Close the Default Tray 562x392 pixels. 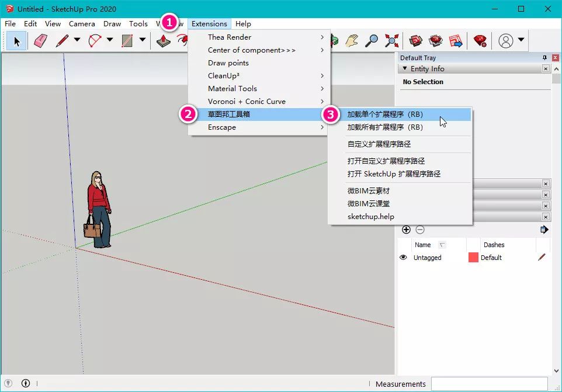(x=555, y=58)
